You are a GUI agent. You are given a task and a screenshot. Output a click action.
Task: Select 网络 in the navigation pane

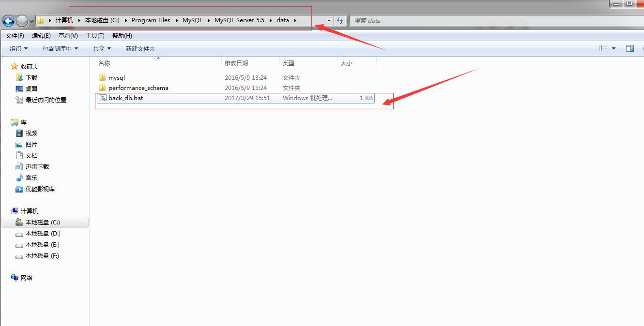[x=27, y=278]
